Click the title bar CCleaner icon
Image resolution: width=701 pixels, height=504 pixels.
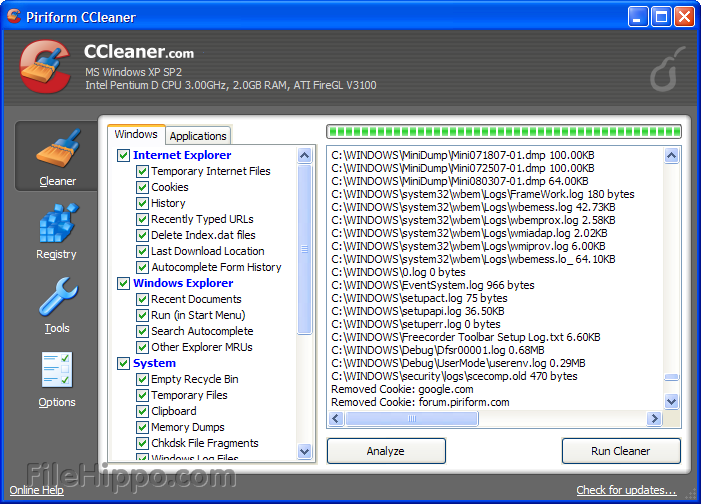14,17
